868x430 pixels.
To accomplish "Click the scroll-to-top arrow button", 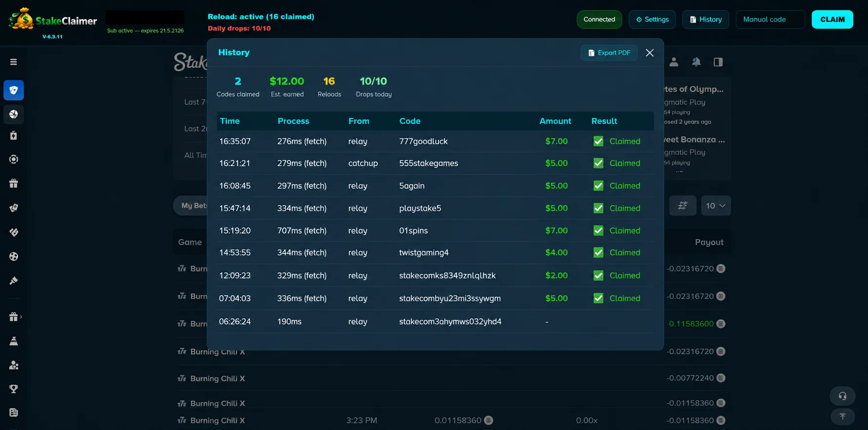I will 842,417.
